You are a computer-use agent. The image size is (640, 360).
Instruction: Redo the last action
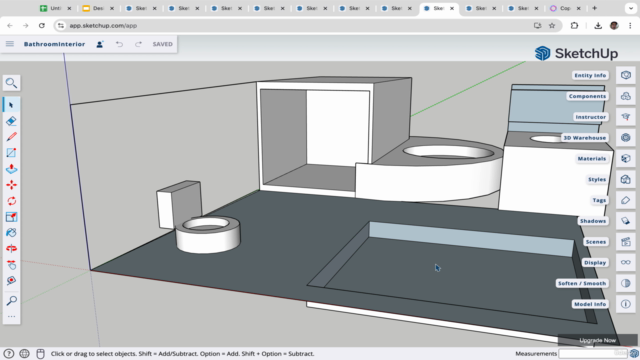coord(138,44)
